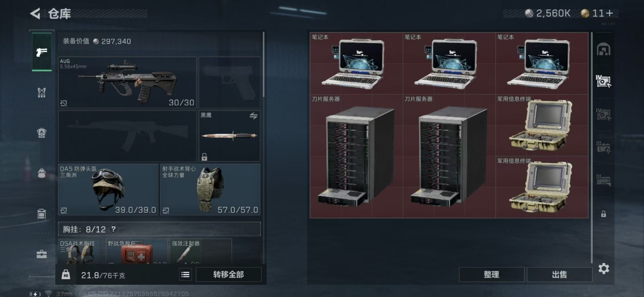The image size is (644, 297).
Task: Open the settings gear beside 出售
Action: point(603,269)
